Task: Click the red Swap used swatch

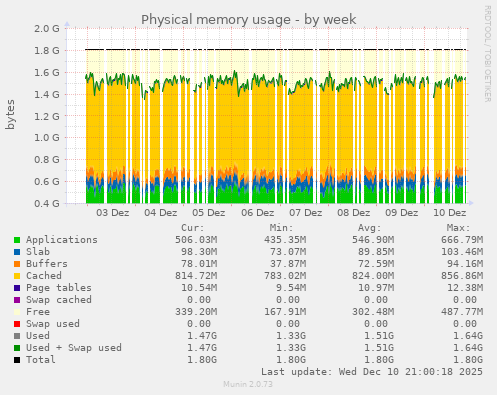Action: point(17,324)
